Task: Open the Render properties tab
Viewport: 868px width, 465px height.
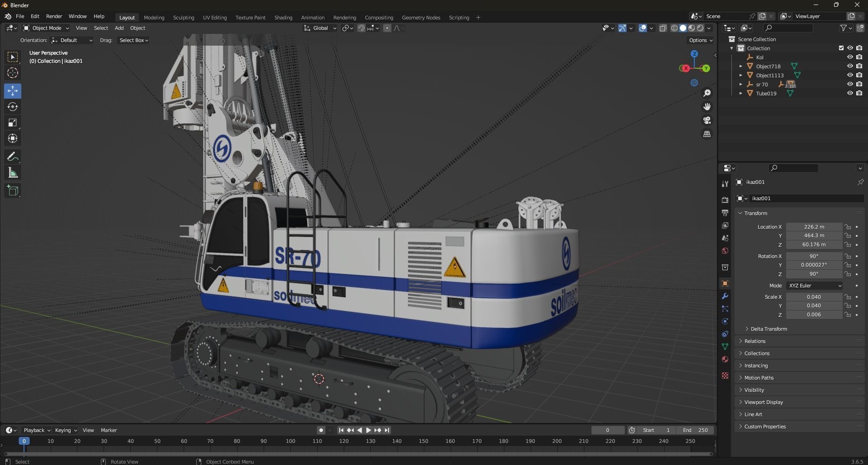Action: (x=725, y=200)
